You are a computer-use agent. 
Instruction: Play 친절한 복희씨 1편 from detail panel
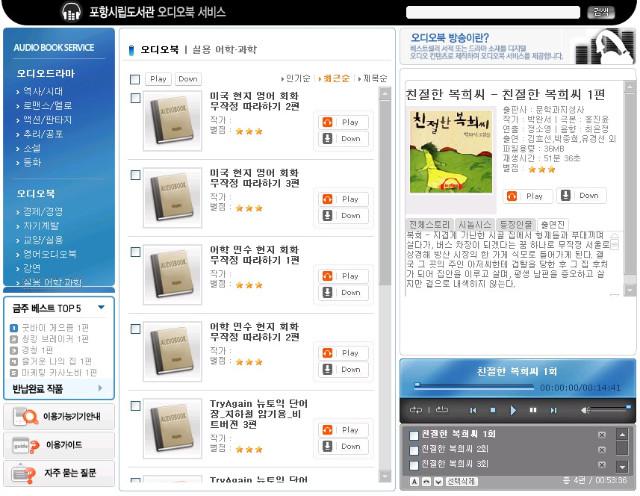528,196
